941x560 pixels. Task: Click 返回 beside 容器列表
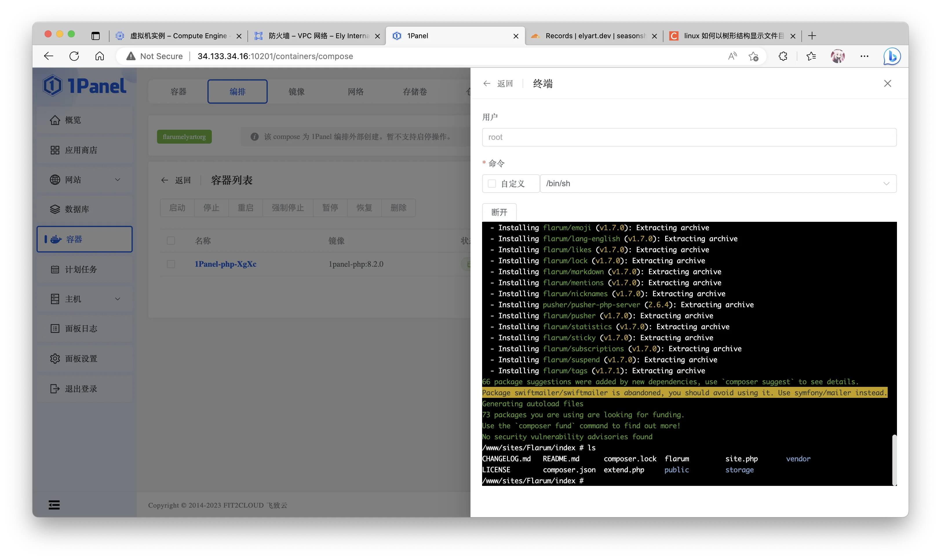click(x=176, y=180)
